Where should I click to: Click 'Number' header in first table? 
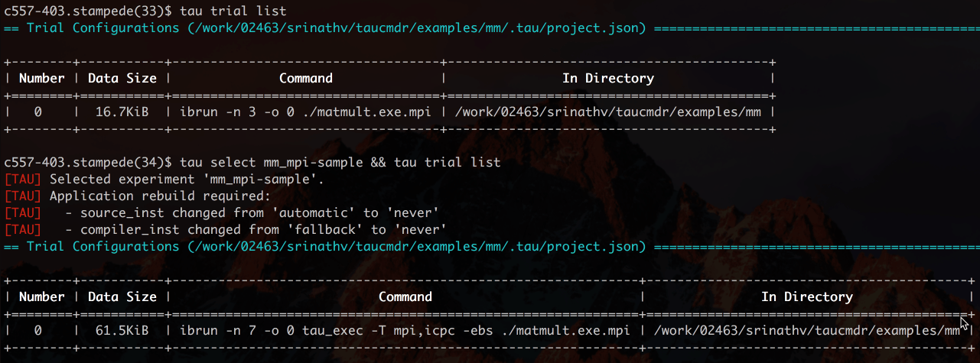(x=42, y=78)
